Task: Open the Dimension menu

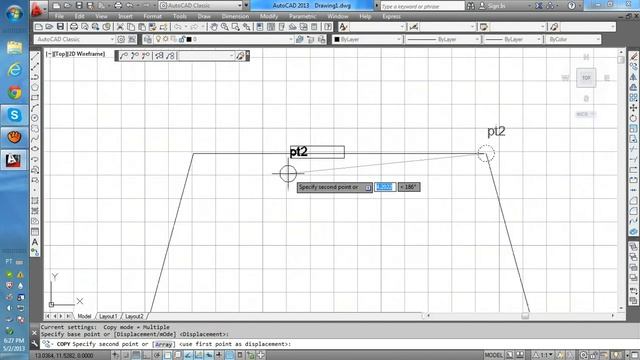Action: 235,16
